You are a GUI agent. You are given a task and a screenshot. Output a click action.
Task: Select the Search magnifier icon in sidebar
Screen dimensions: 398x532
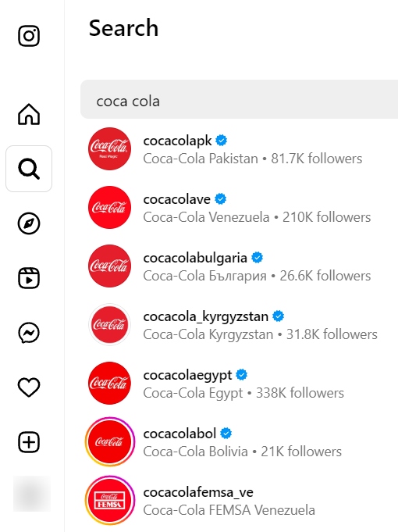[x=29, y=169]
